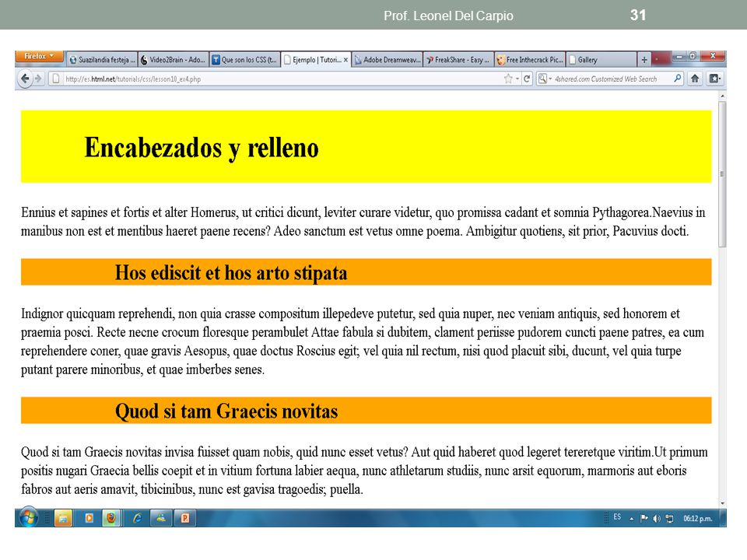Go to the Firefox home page
This screenshot has width=747, height=560.
695,79
